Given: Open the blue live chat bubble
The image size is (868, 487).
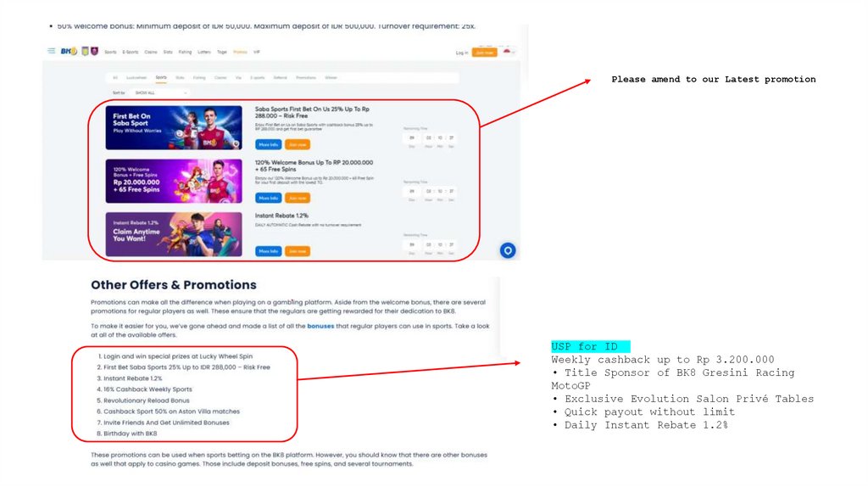Looking at the screenshot, I should (508, 250).
